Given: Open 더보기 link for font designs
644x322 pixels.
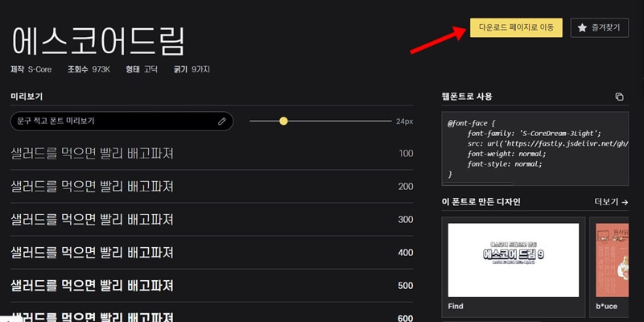Looking at the screenshot, I should 611,202.
